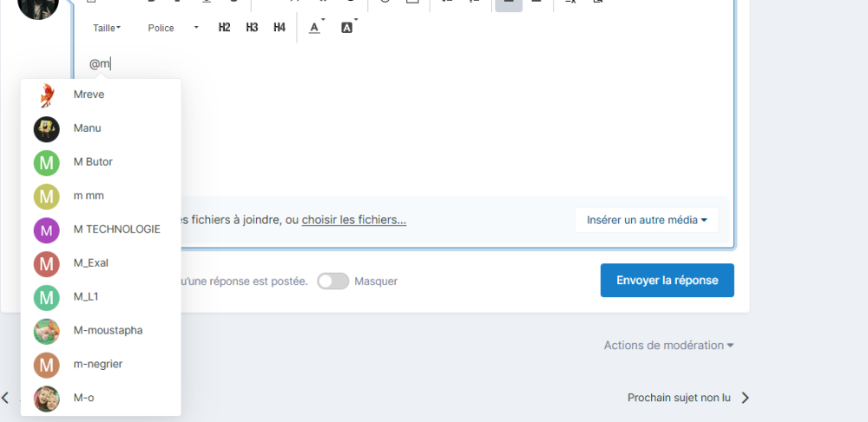Select Mreve from mention suggestions
Screen dimensions: 868x422
101,95
